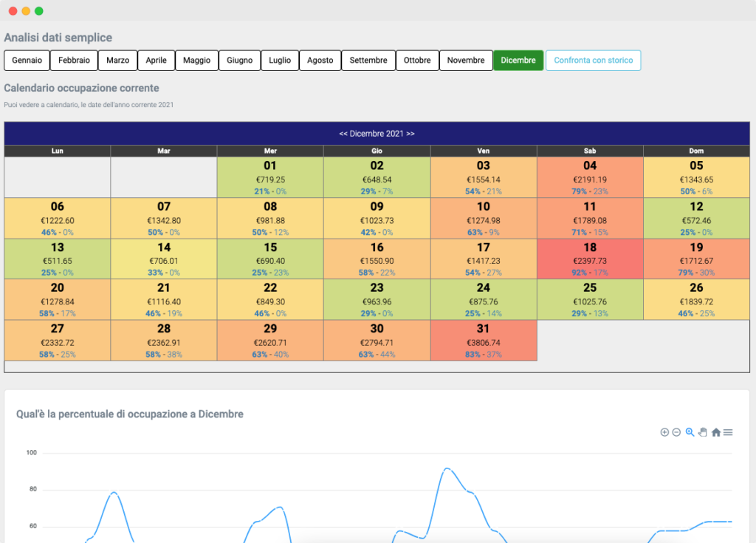Click the Sab weekday column header
756x543 pixels.
pos(590,151)
